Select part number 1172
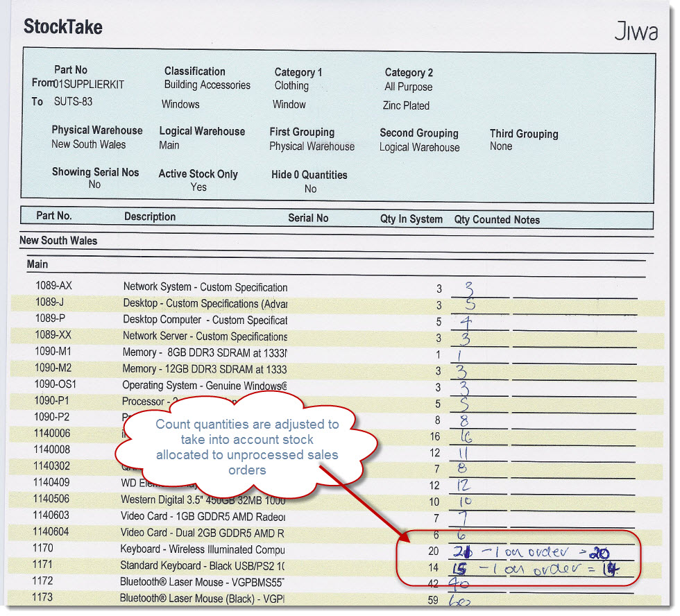This screenshot has height=616, width=680. [x=42, y=581]
